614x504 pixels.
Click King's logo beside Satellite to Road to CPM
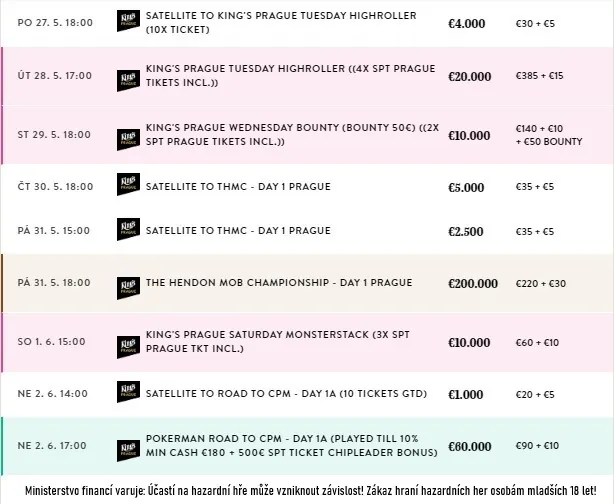(128, 394)
